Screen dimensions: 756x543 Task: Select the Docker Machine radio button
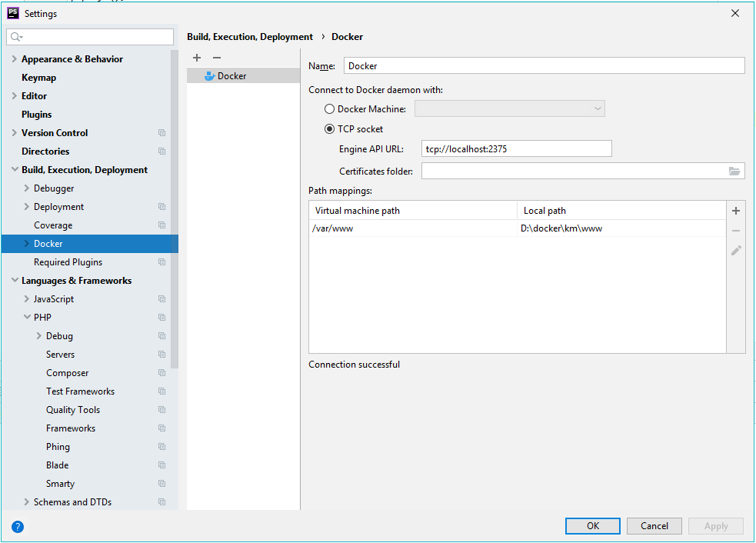330,109
